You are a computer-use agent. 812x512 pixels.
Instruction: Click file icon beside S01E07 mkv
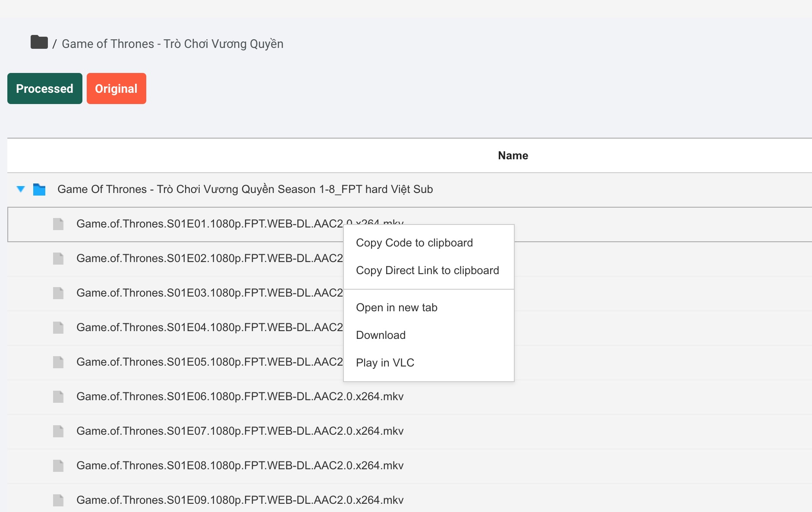click(58, 431)
